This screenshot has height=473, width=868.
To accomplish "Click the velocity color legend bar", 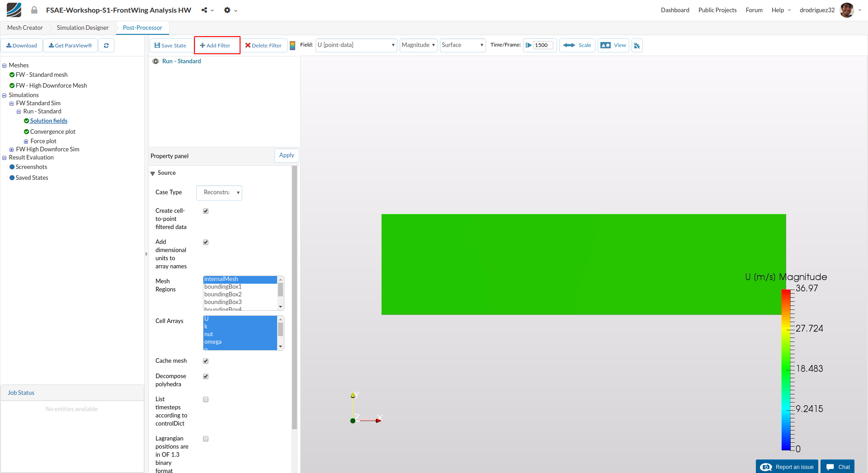I will click(x=786, y=370).
